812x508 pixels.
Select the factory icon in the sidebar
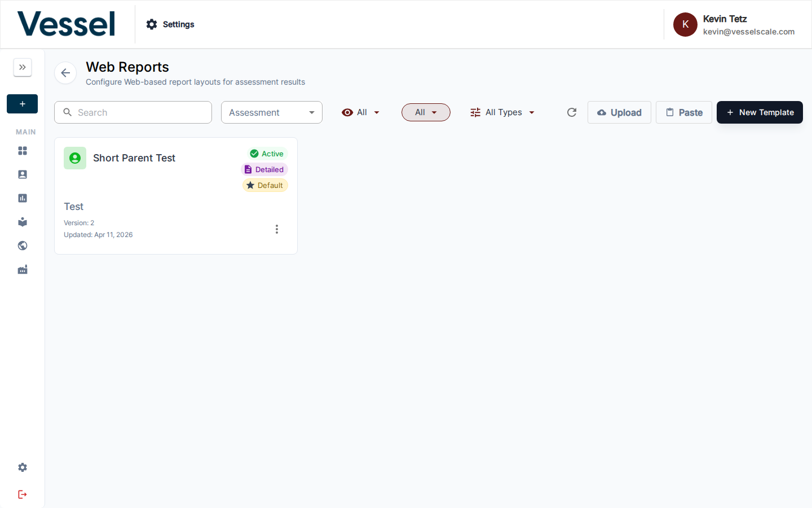22,269
